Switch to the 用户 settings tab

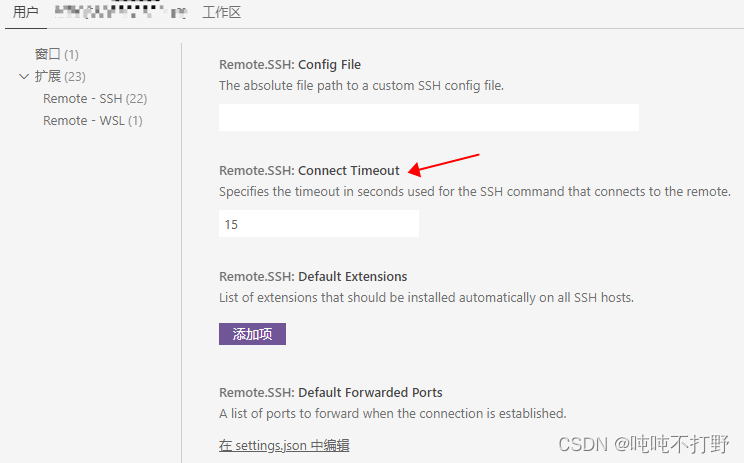pos(25,13)
